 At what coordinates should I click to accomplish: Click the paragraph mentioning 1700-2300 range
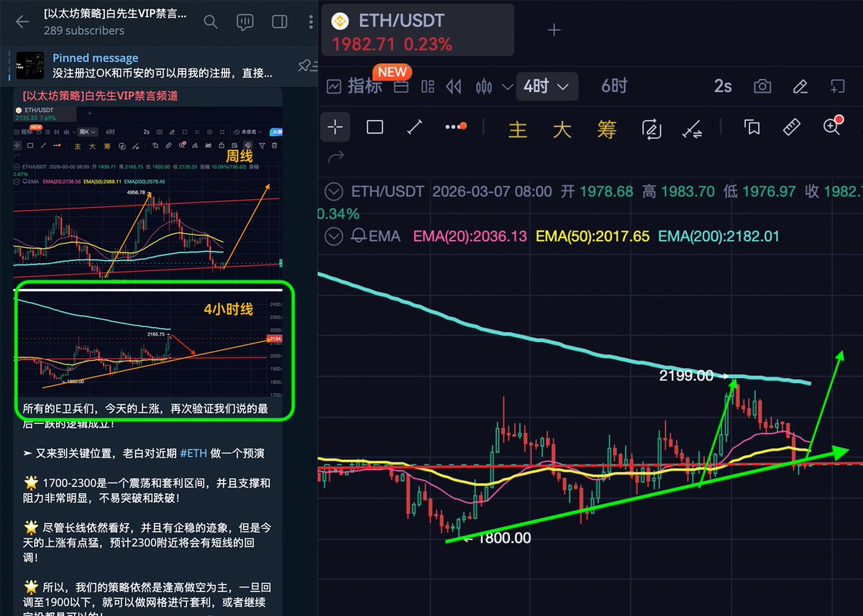pos(147,490)
